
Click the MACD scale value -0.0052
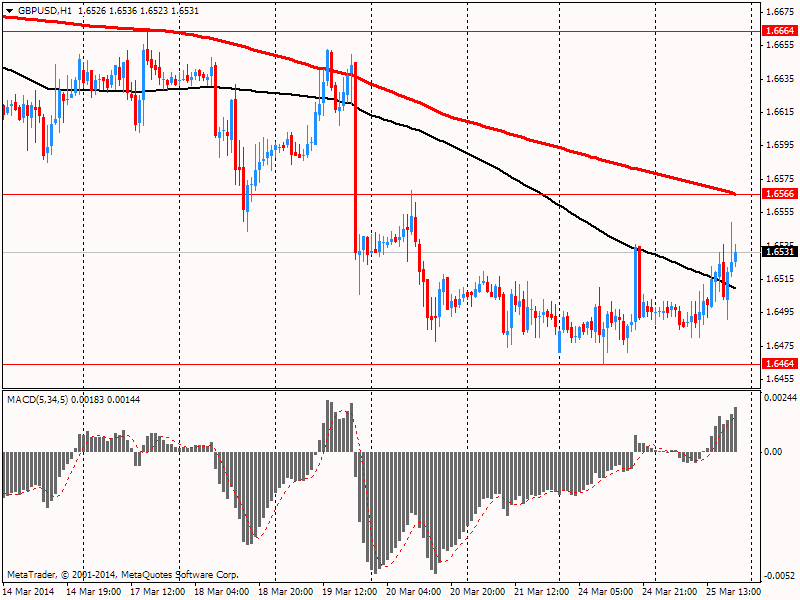[x=780, y=576]
